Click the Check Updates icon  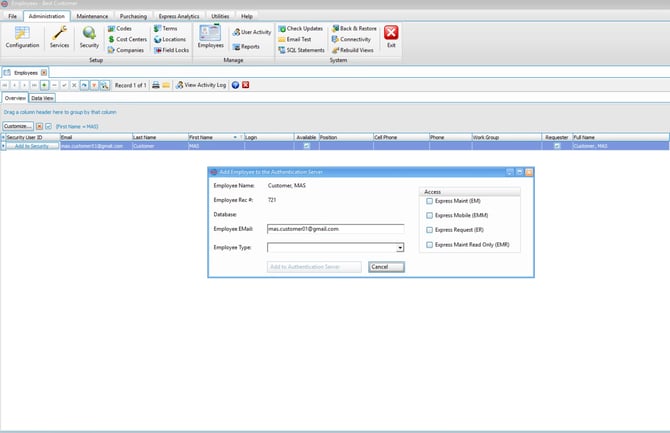click(x=302, y=28)
